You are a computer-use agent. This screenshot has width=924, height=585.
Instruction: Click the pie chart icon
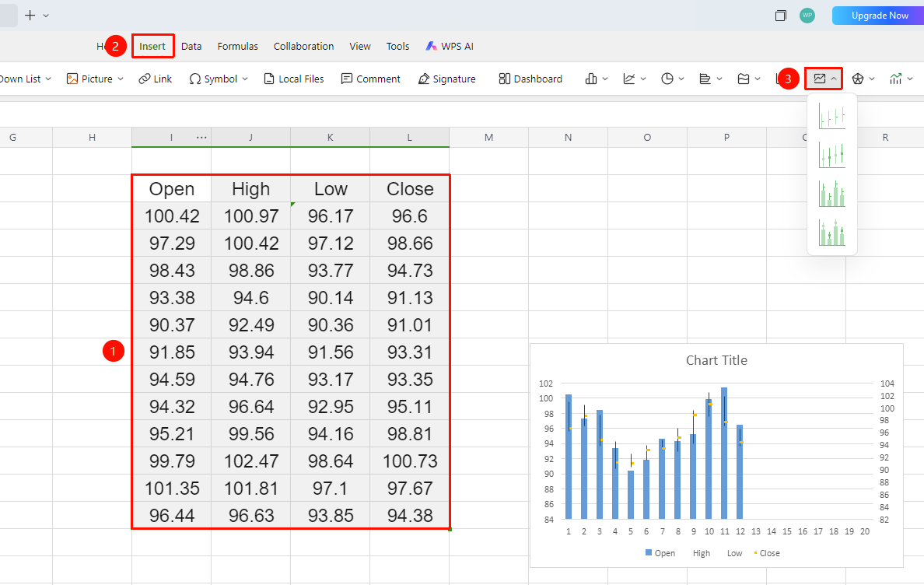[x=667, y=79]
